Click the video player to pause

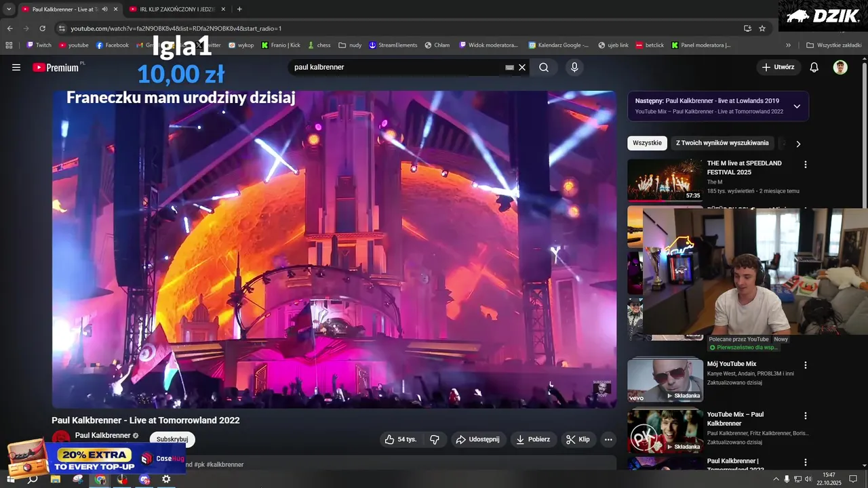click(334, 249)
